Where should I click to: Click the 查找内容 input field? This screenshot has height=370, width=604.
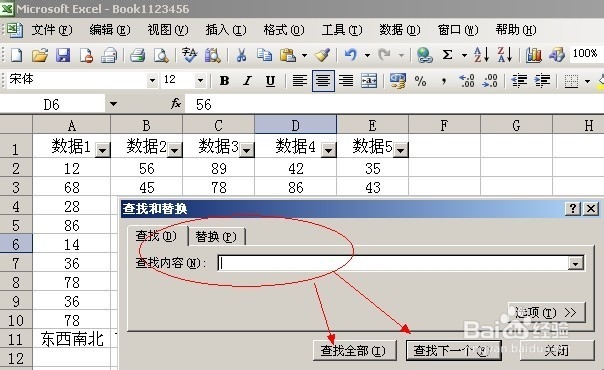pos(393,264)
